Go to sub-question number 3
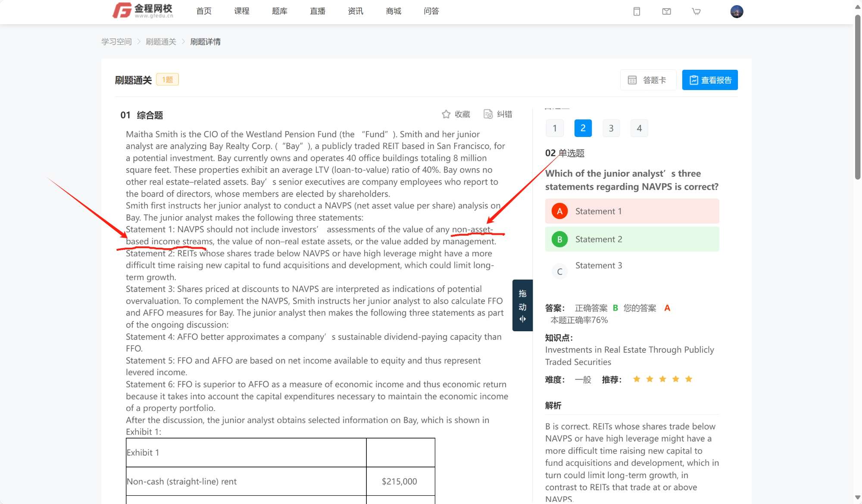The width and height of the screenshot is (862, 504). tap(611, 128)
